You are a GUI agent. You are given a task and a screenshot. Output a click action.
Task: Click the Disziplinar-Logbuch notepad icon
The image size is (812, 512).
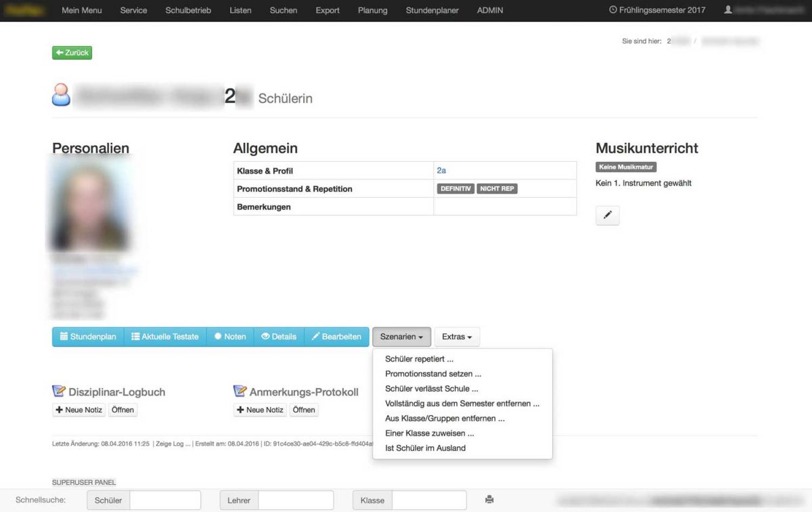click(x=59, y=391)
